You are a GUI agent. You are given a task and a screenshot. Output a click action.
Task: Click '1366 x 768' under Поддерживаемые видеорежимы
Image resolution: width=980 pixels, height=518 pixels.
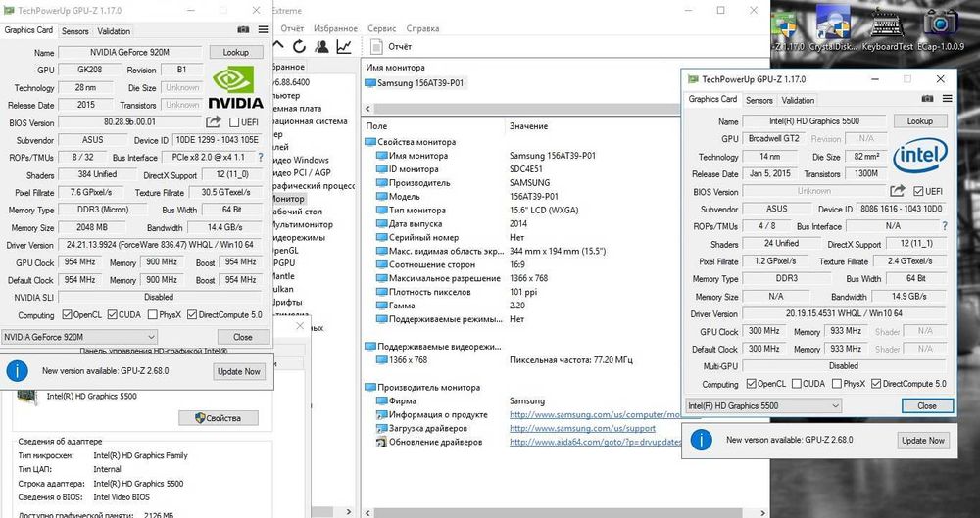[408, 360]
